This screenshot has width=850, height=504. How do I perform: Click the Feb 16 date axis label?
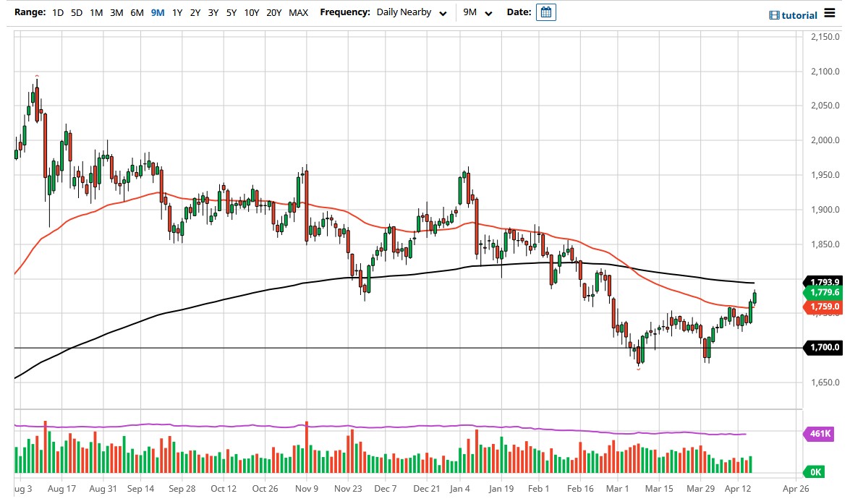pyautogui.click(x=581, y=489)
